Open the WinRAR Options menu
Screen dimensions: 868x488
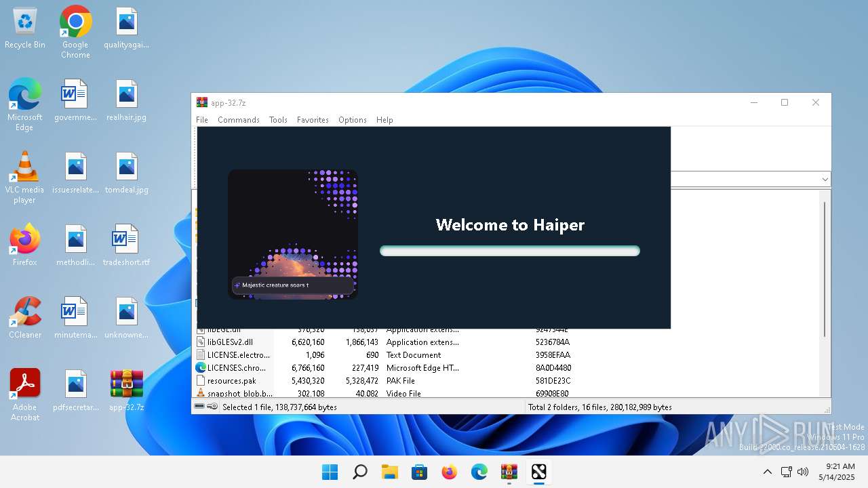point(353,120)
